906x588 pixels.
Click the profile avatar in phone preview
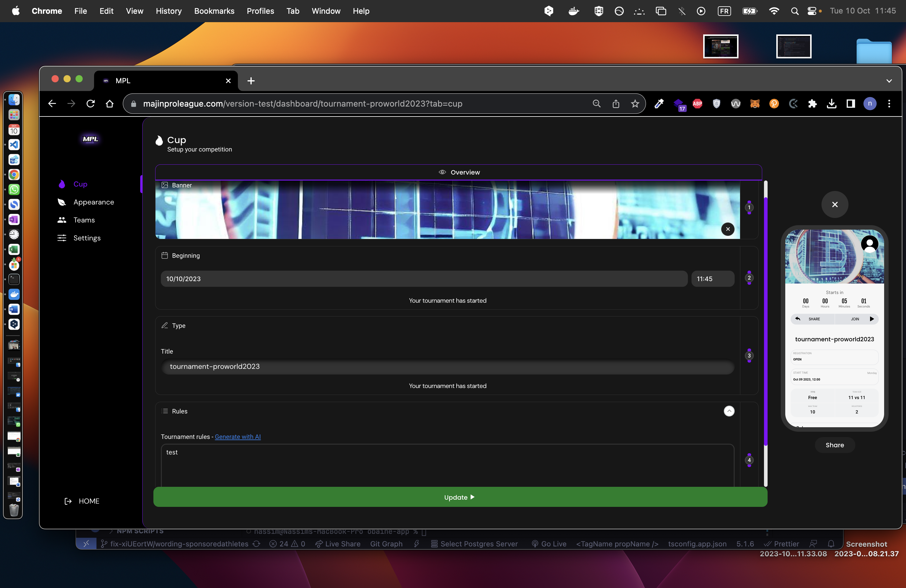click(869, 244)
